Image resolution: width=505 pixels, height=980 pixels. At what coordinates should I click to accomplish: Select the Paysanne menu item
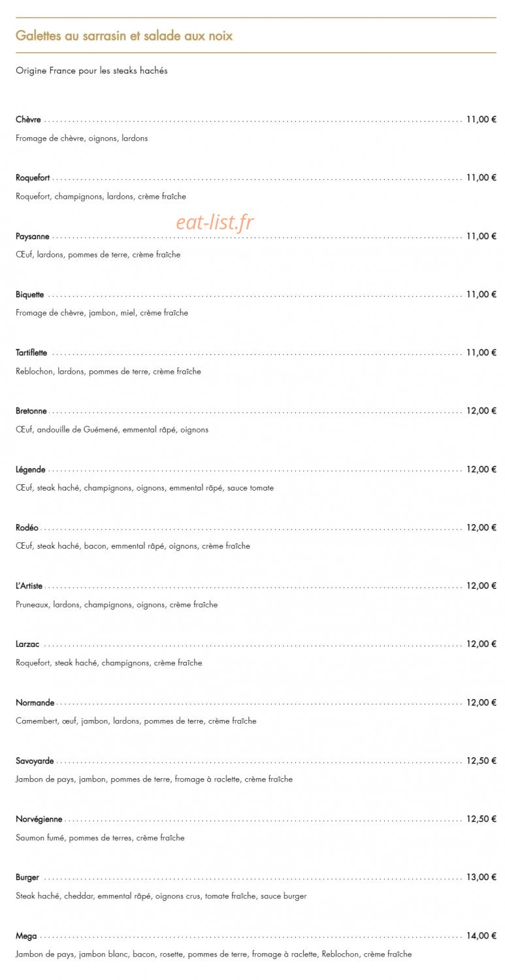click(33, 237)
